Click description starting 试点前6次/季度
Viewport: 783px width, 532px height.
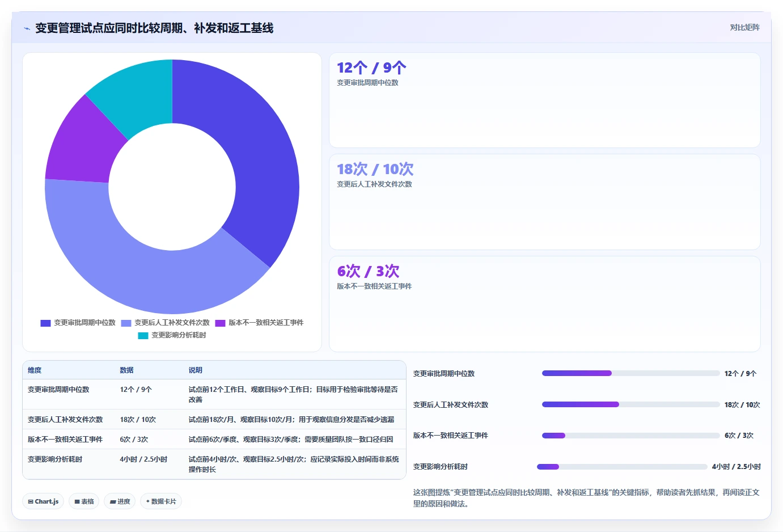coord(291,440)
